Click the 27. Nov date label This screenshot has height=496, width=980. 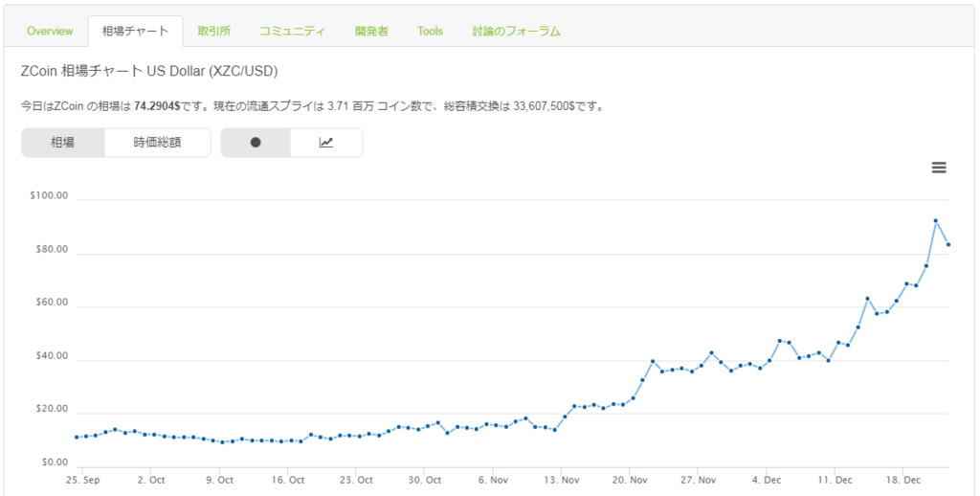tap(698, 480)
